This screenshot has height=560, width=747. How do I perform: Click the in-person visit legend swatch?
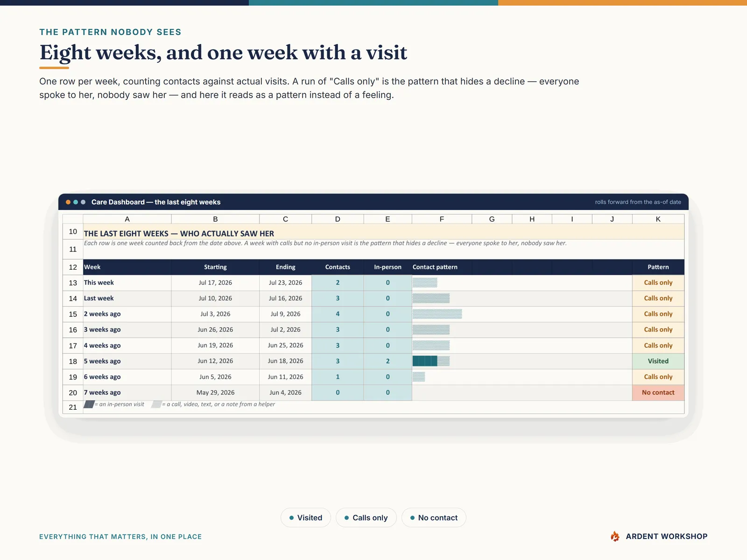pyautogui.click(x=89, y=404)
